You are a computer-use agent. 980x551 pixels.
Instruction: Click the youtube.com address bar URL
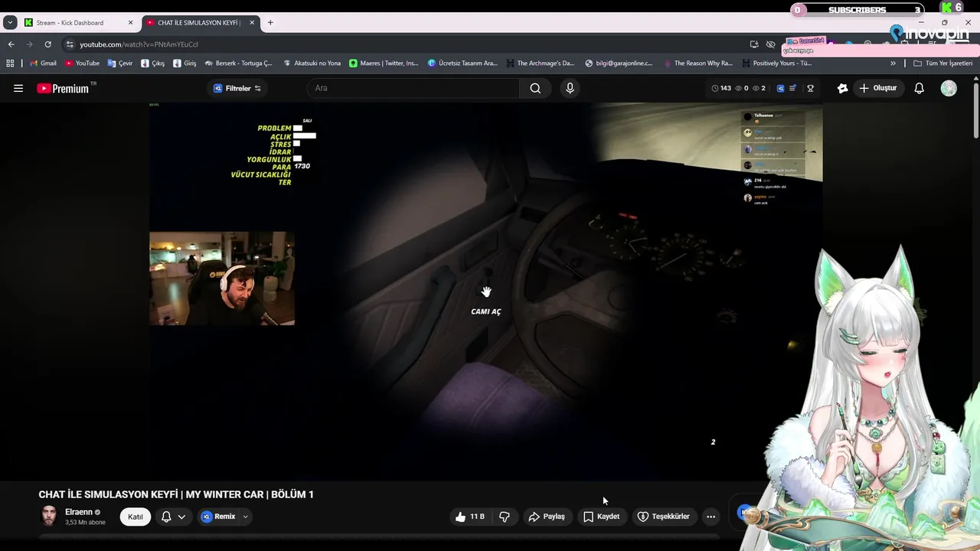pos(139,44)
